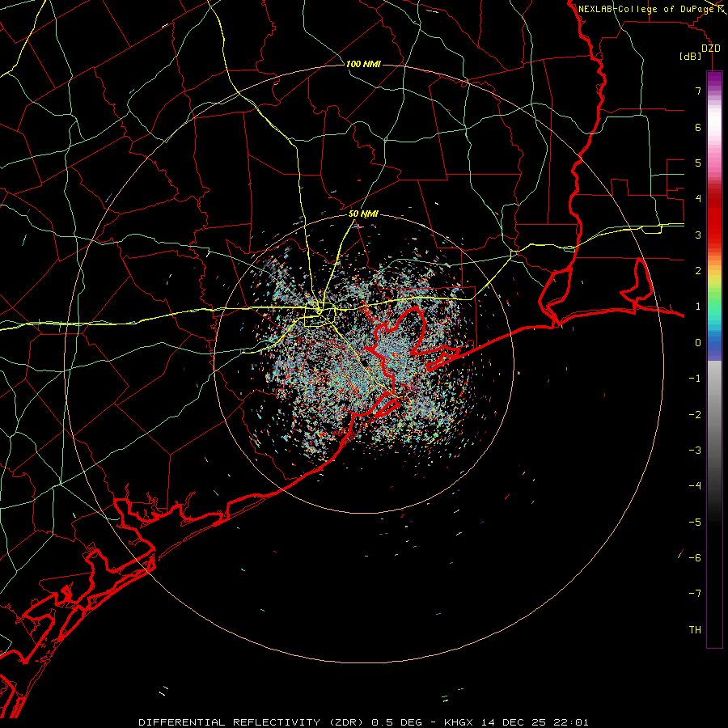
Task: Click the 1 dB tick on the color scale
Action: coord(698,307)
